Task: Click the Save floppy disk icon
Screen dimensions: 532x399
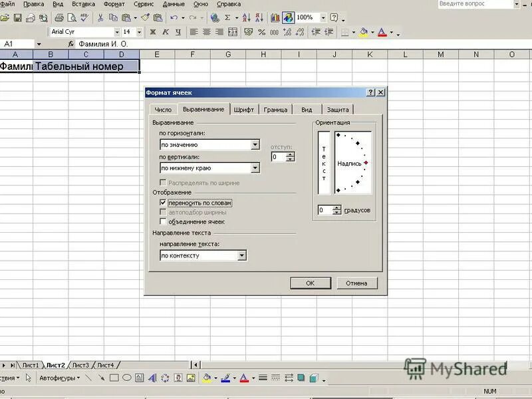Action: coord(17,18)
